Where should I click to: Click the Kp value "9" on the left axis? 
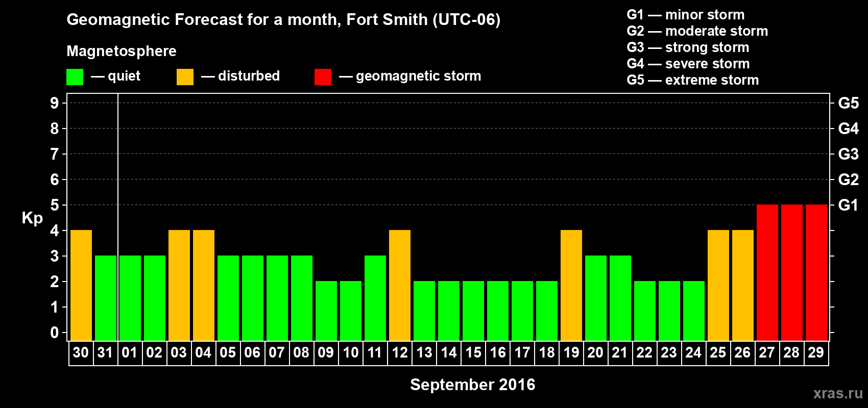(55, 103)
